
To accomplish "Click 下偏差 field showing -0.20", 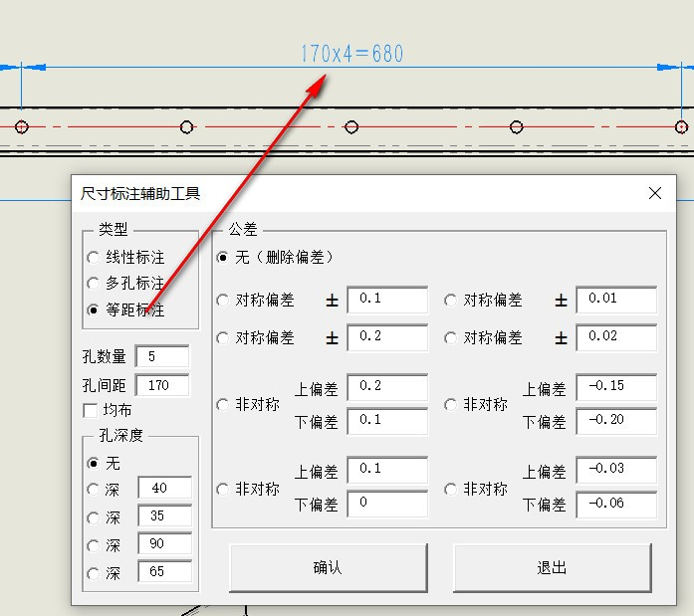I will click(x=616, y=421).
